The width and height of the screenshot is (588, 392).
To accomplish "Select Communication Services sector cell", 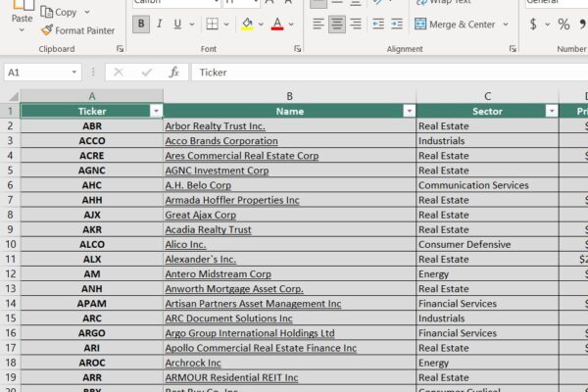I will click(487, 185).
